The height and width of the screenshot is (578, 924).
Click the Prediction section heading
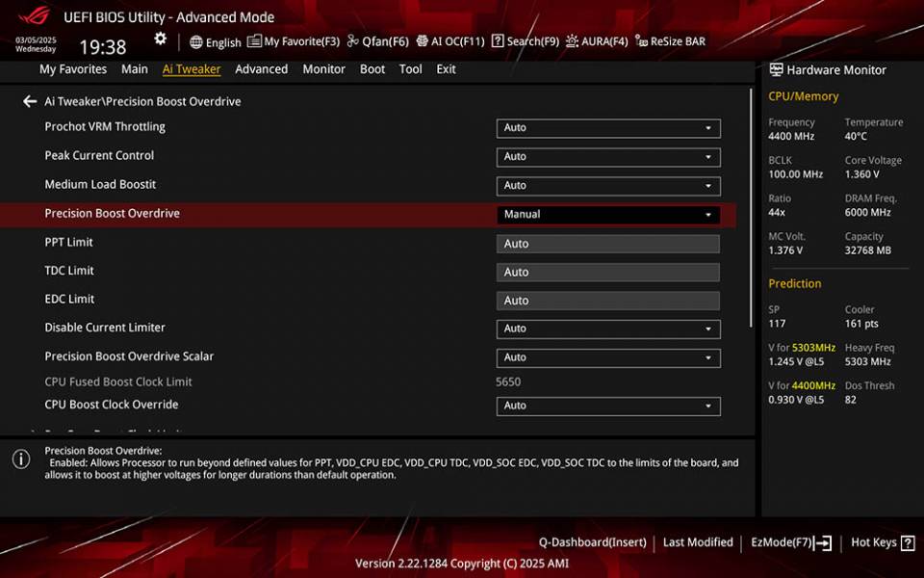(794, 283)
